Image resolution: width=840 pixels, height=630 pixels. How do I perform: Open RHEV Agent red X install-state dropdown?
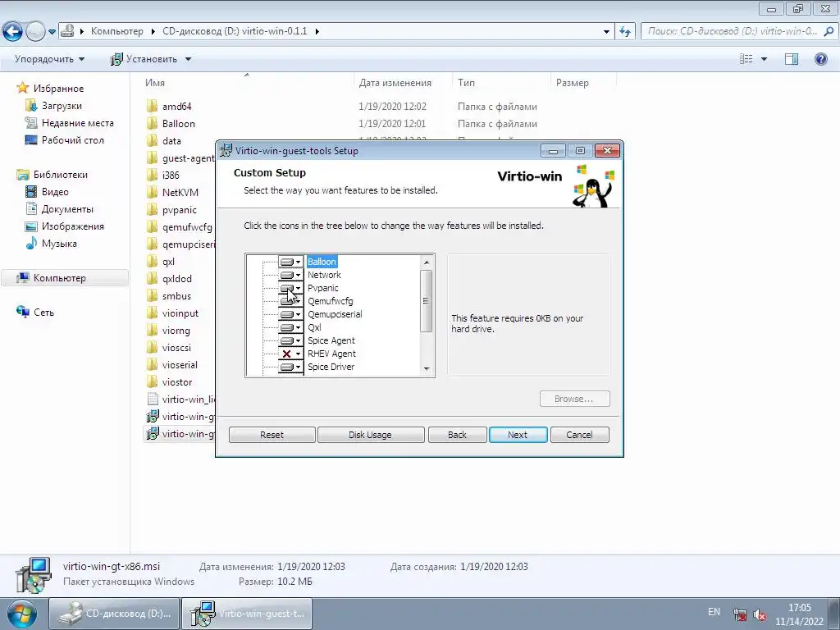(x=290, y=354)
